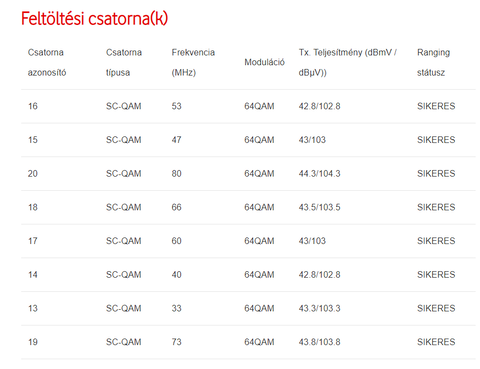Click the Csatorna típusa column header
The image size is (480, 369).
[x=124, y=62]
